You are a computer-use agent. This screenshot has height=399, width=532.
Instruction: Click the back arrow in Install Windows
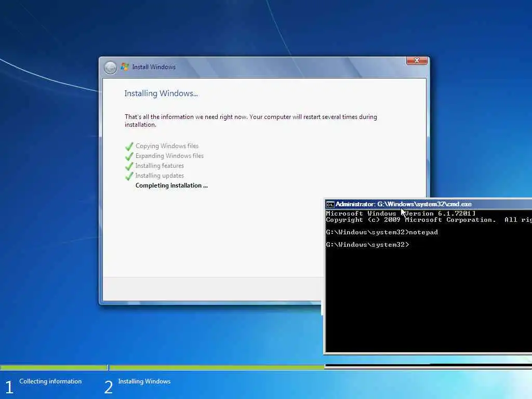[x=110, y=68]
